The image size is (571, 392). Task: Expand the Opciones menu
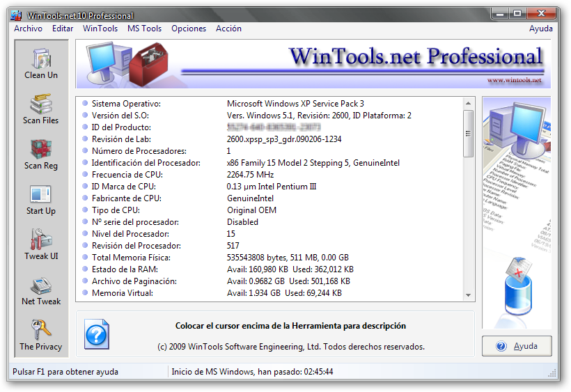[x=189, y=29]
